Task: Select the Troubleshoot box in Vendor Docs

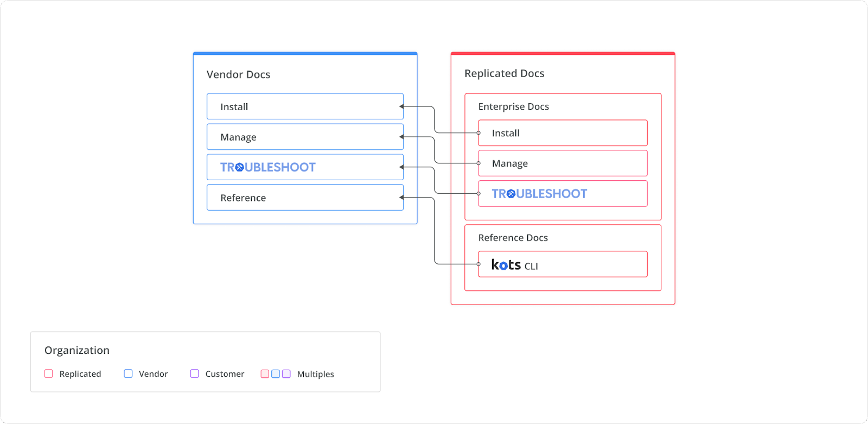Action: click(305, 167)
